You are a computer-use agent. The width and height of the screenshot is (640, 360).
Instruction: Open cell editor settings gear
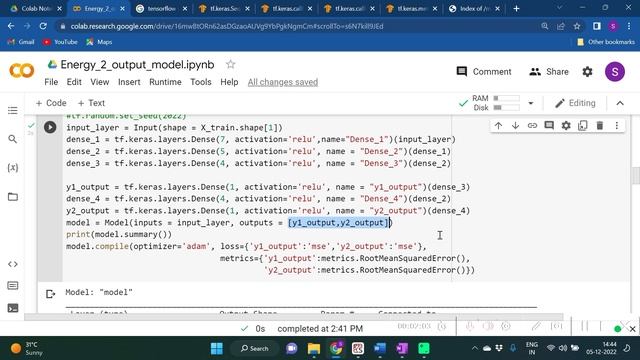[x=566, y=126]
